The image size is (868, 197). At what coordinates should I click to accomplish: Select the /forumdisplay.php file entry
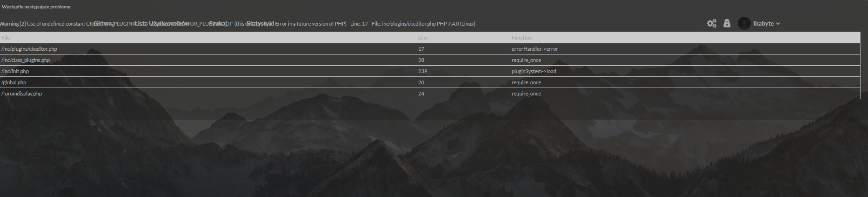point(22,94)
